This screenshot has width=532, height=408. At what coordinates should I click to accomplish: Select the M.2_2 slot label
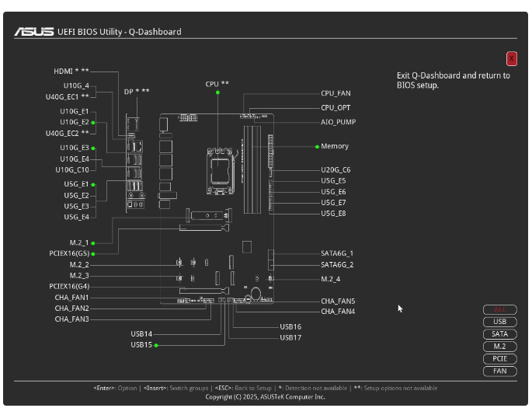(79, 265)
